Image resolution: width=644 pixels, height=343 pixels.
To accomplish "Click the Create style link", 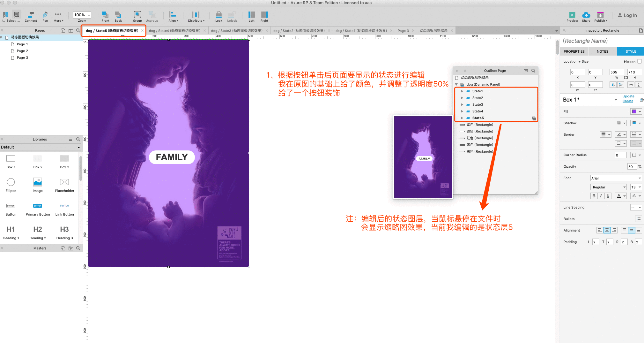I will click(628, 101).
